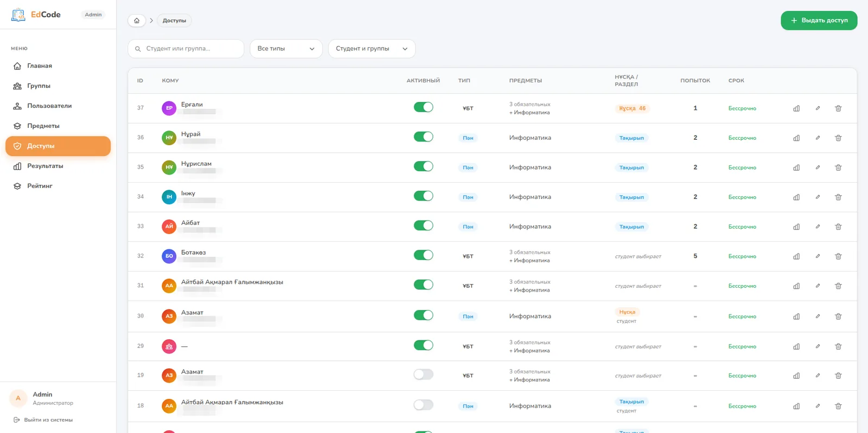868x433 pixels.
Task: View statistics for row 33 Айбат
Action: click(796, 227)
